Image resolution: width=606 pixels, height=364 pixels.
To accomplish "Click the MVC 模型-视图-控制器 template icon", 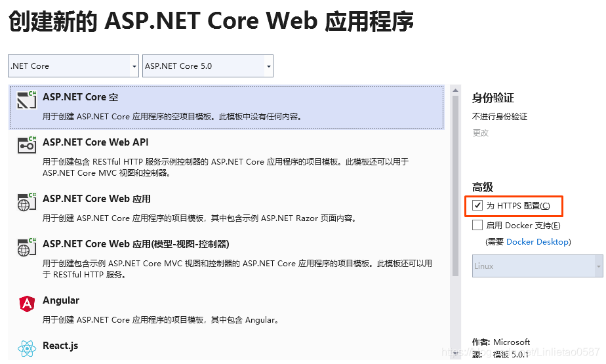I will pyautogui.click(x=27, y=247).
